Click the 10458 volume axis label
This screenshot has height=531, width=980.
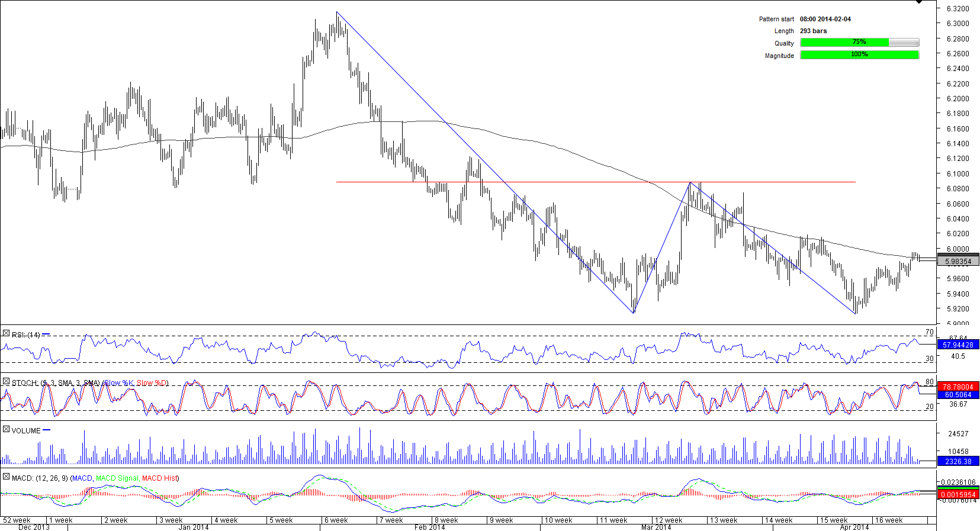pyautogui.click(x=958, y=452)
